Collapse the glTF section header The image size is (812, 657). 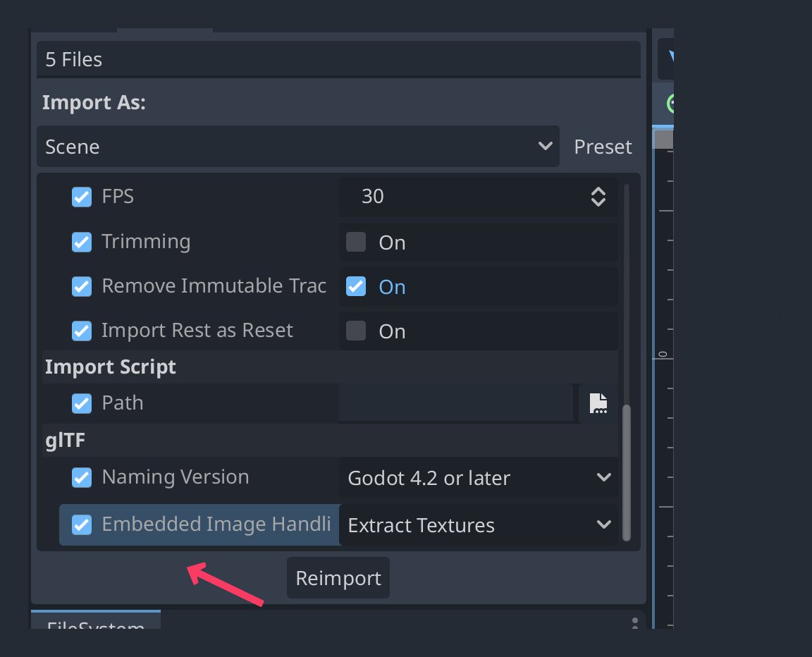[x=330, y=441]
